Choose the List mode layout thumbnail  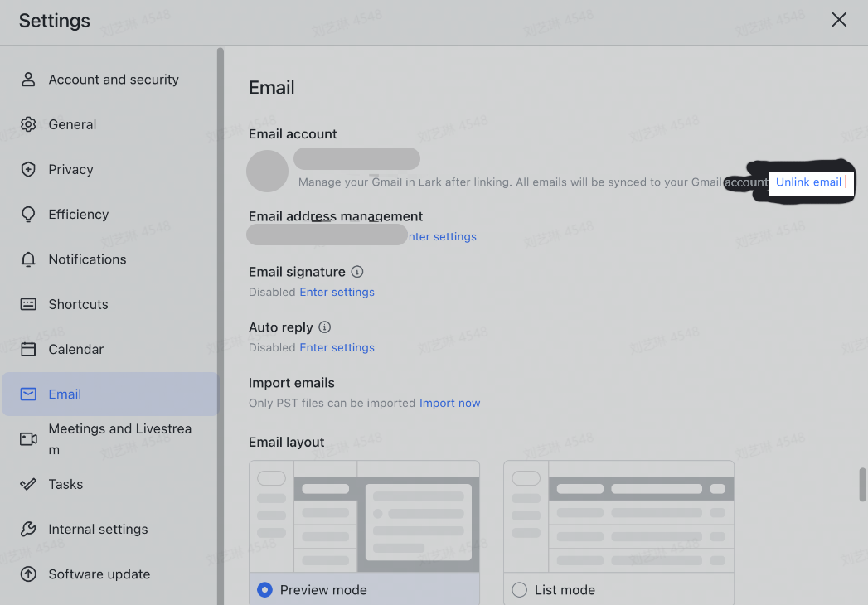tap(618, 515)
